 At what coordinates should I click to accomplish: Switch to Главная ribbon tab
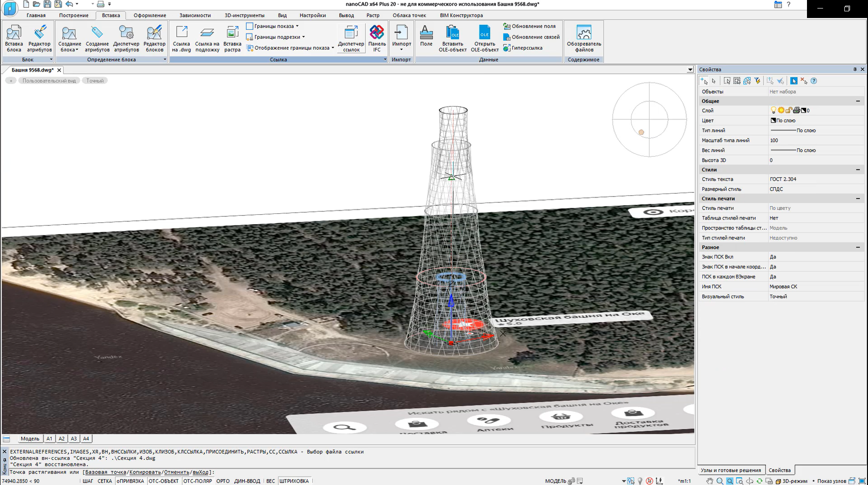pos(36,15)
